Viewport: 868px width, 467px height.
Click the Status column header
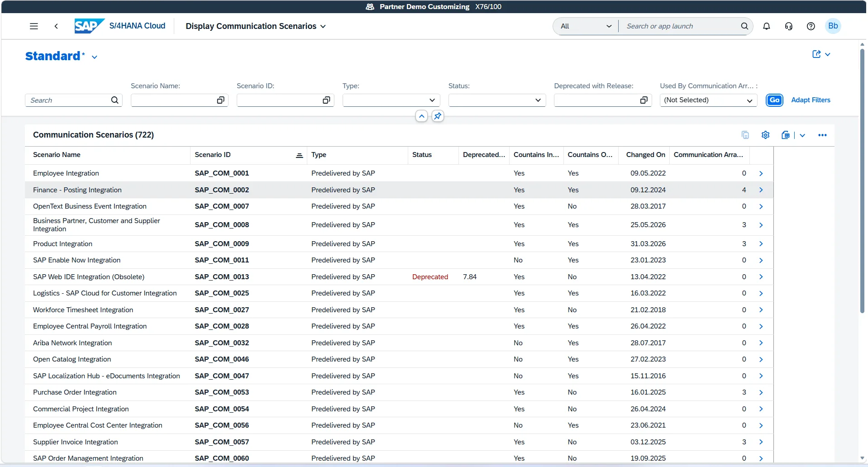[x=433, y=155]
